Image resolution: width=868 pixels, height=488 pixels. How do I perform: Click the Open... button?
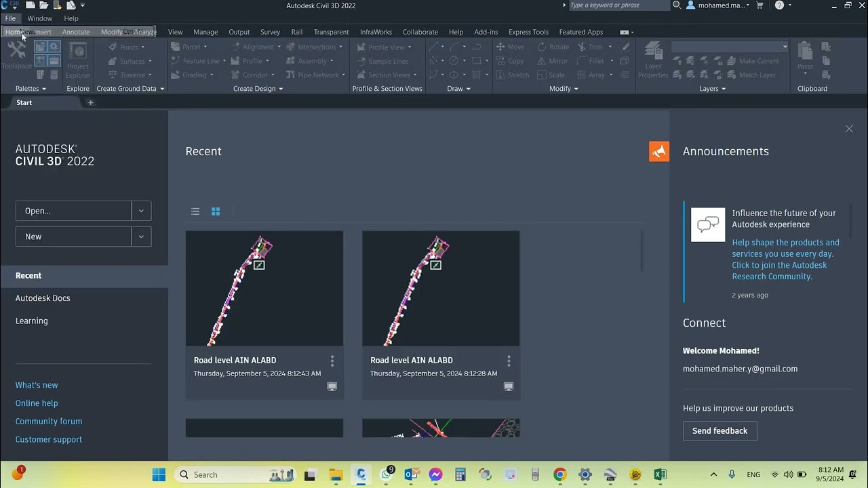(x=73, y=211)
